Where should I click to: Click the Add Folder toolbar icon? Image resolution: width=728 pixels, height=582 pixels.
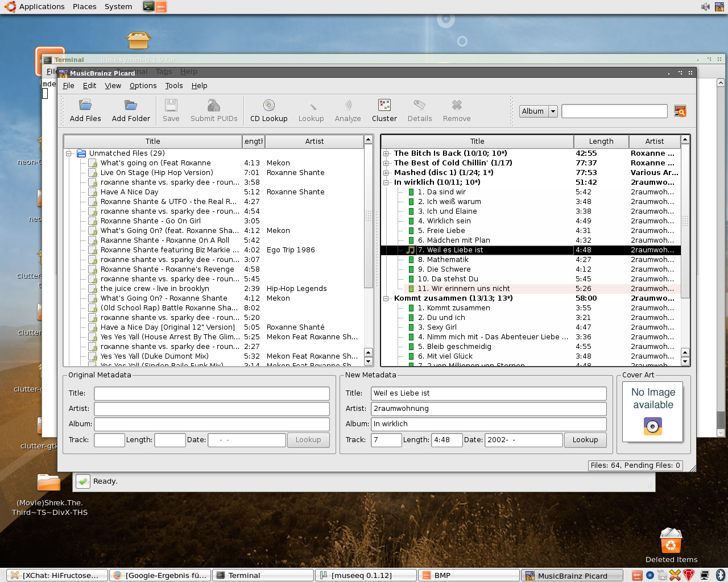pos(131,105)
